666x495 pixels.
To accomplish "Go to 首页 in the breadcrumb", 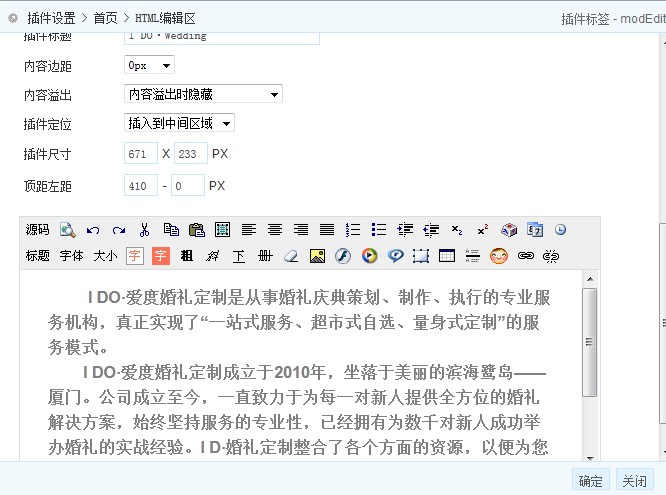I will pos(105,18).
